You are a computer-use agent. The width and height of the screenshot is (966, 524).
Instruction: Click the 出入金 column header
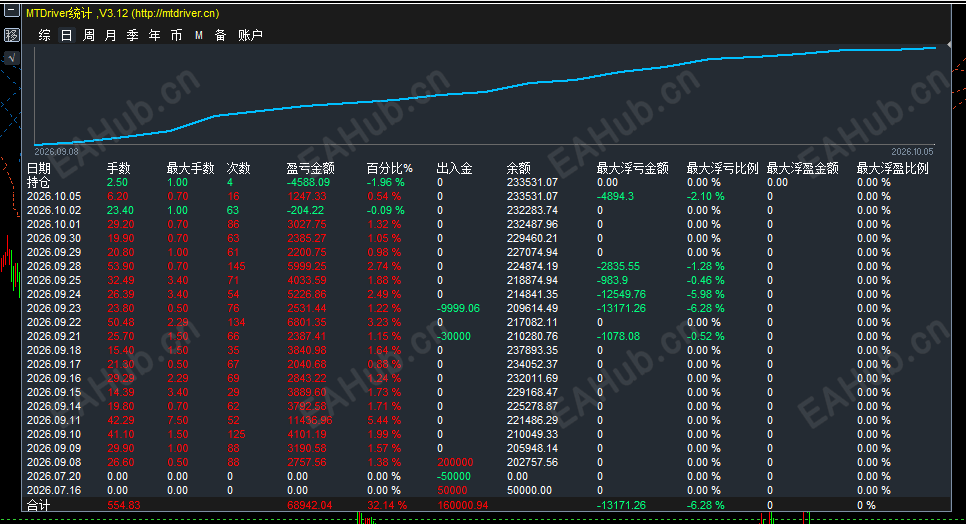(x=454, y=168)
